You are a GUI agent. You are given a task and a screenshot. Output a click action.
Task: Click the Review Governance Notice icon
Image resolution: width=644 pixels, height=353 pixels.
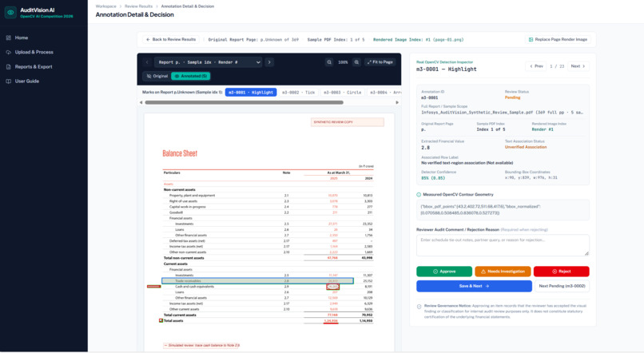coord(419,306)
